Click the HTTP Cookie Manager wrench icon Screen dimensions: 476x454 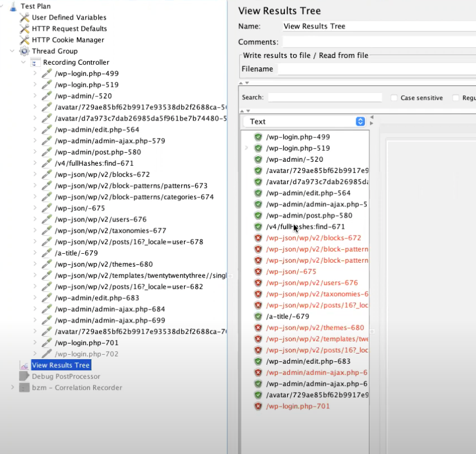pyautogui.click(x=25, y=40)
